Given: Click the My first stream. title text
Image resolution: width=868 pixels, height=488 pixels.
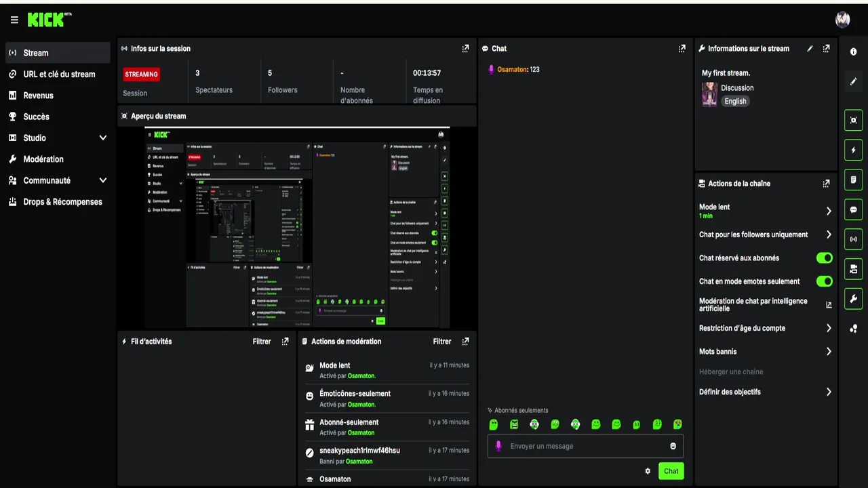Looking at the screenshot, I should point(726,73).
